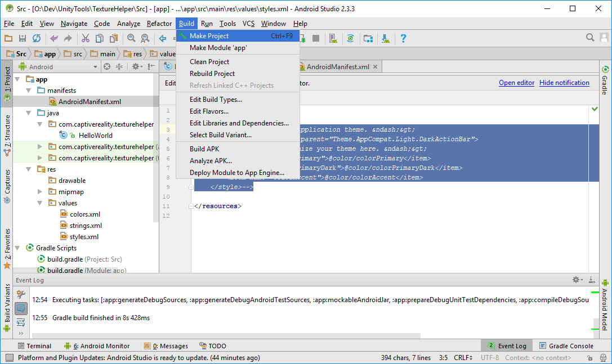Open the Refactor menu in the menu bar

(x=159, y=24)
